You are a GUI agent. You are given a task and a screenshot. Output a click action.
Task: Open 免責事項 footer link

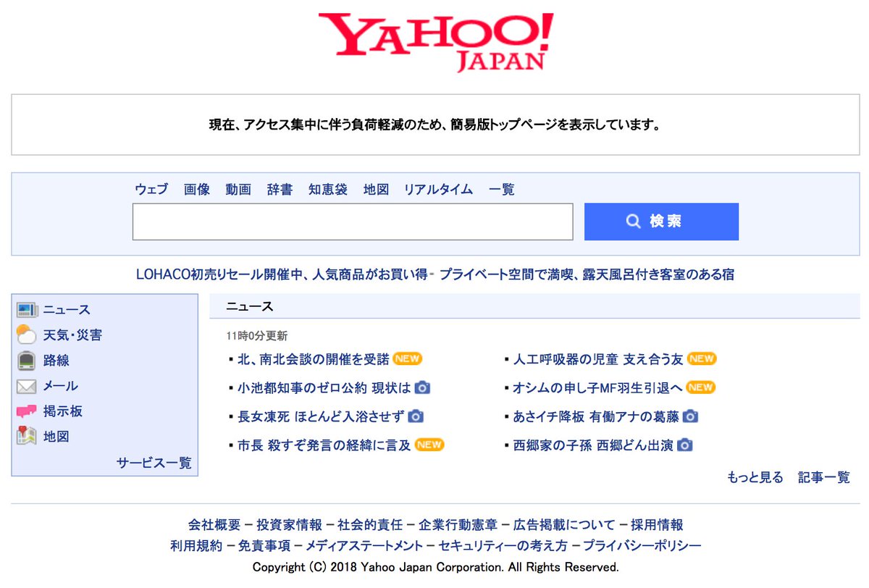[264, 546]
